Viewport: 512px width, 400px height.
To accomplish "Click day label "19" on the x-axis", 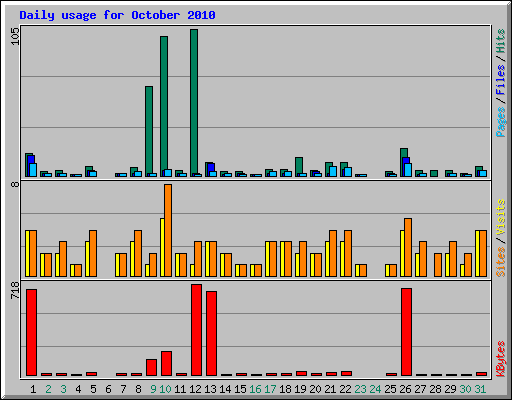I will point(300,389).
